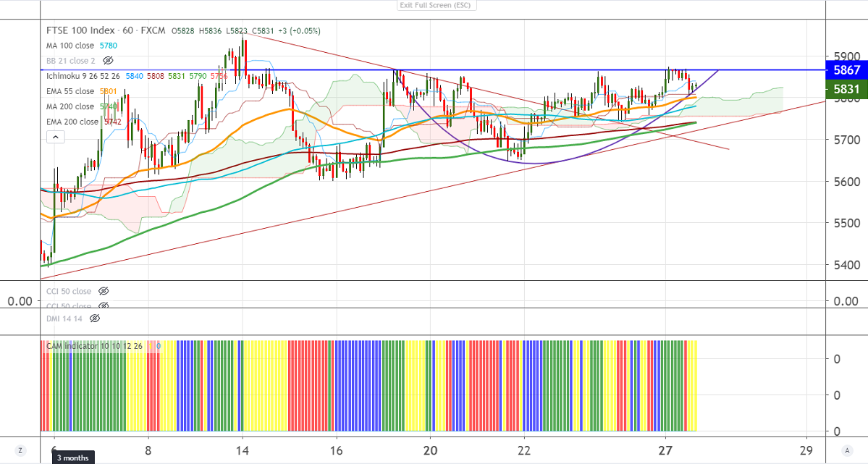868x464 pixels.
Task: Click the first CCI 50 close pane label
Action: click(x=69, y=291)
